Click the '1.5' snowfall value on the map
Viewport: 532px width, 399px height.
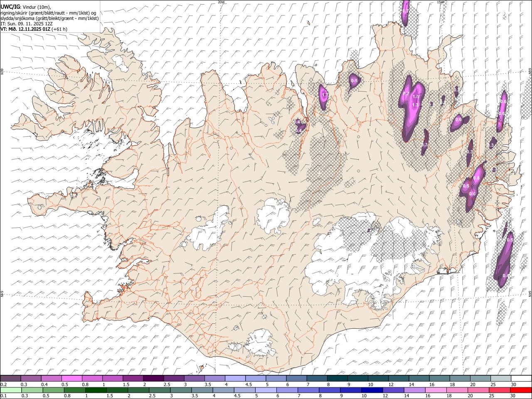pyautogui.click(x=416, y=96)
